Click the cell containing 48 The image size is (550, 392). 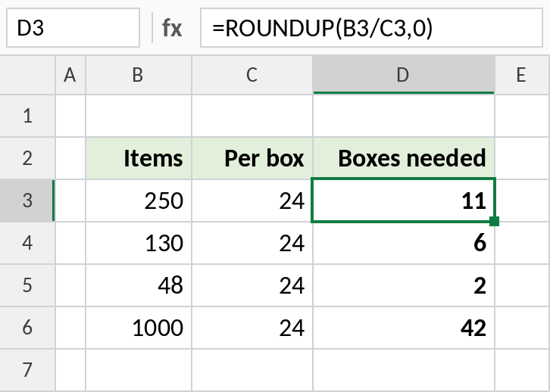point(139,285)
